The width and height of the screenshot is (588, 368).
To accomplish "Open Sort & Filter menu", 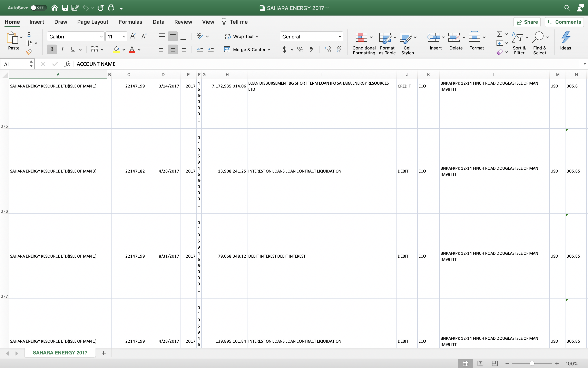I will tap(519, 43).
